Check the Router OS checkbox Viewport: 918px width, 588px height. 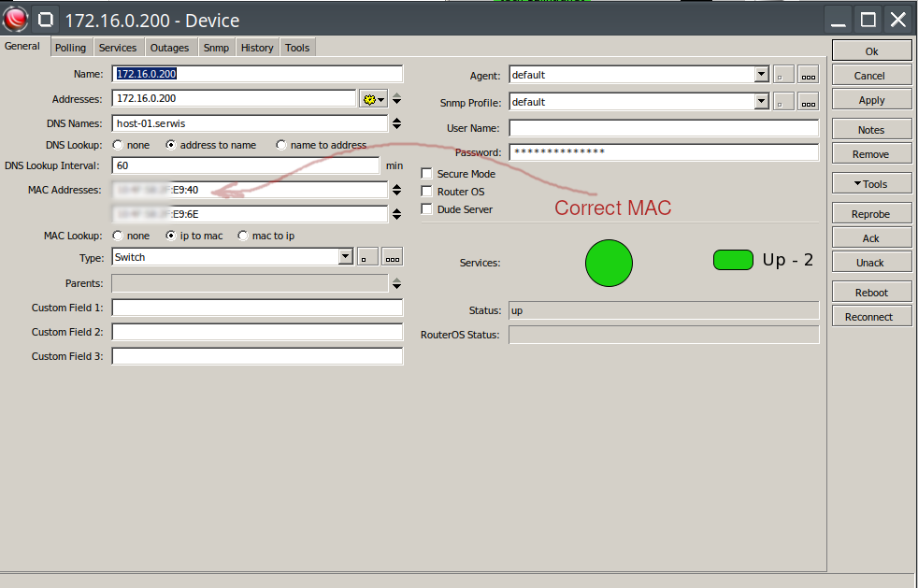point(426,192)
